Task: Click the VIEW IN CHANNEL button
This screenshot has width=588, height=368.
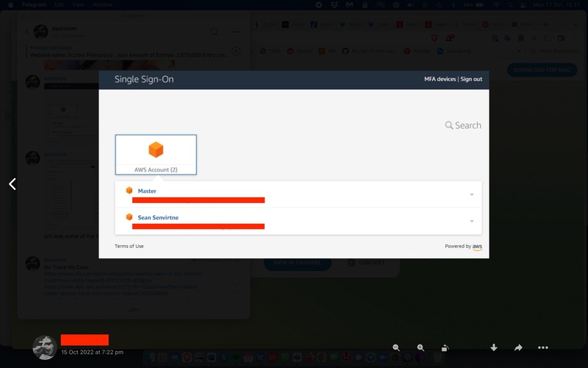Action: [x=298, y=263]
